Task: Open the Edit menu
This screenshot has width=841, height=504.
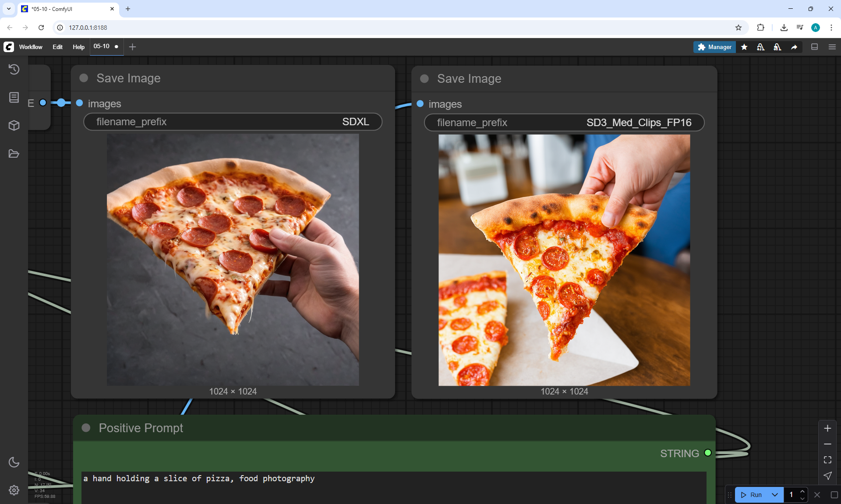Action: (x=57, y=47)
